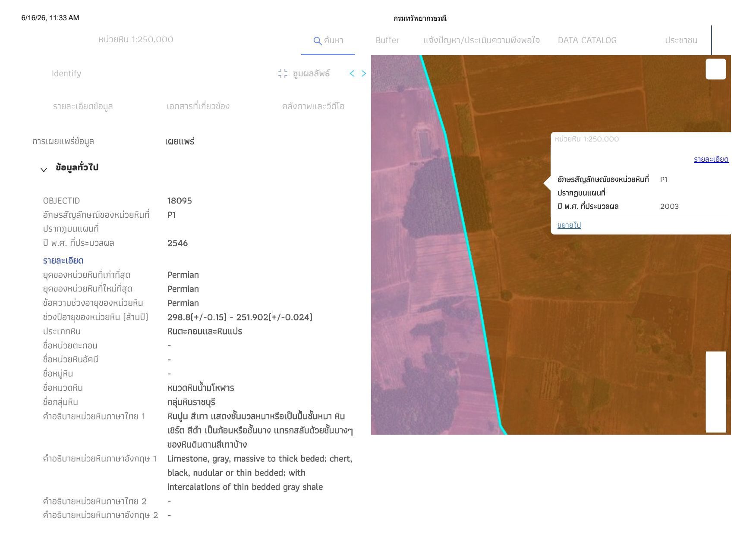Click the blue รายละเอียด section heading

(x=63, y=260)
